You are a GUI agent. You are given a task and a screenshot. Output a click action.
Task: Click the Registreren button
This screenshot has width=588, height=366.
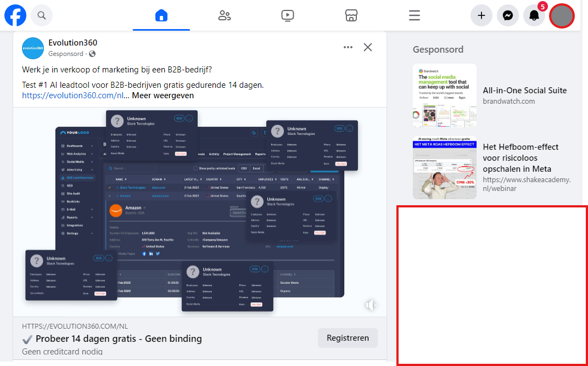tap(348, 338)
